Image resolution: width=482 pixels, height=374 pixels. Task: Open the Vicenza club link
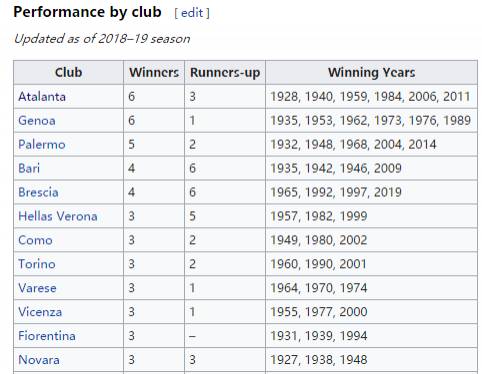[x=40, y=312]
